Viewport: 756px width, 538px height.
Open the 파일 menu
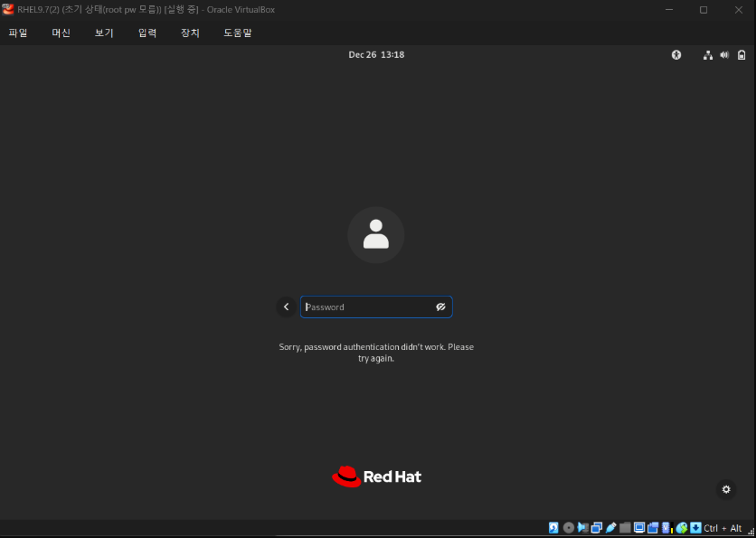[18, 33]
